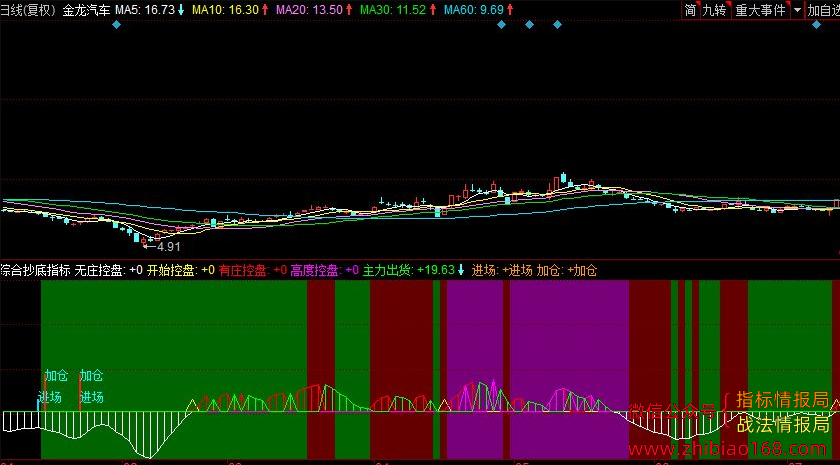Click the lone diamond event marker under MA5
The height and width of the screenshot is (465, 840).
116,25
